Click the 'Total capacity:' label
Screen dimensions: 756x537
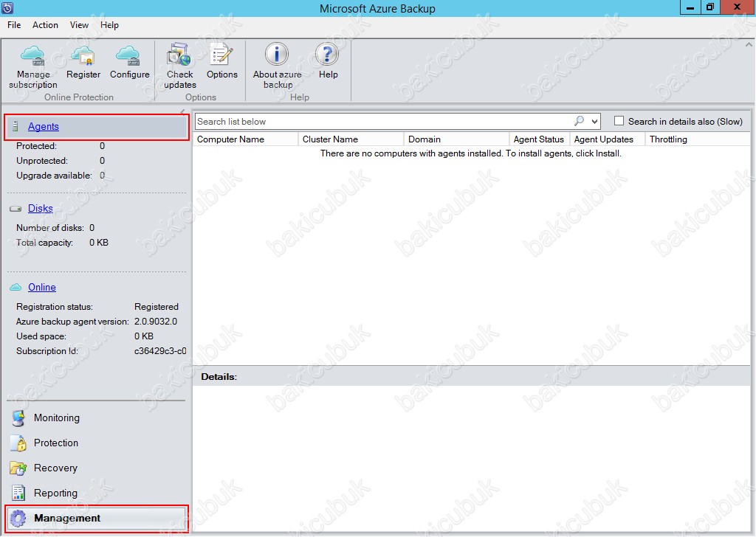44,243
